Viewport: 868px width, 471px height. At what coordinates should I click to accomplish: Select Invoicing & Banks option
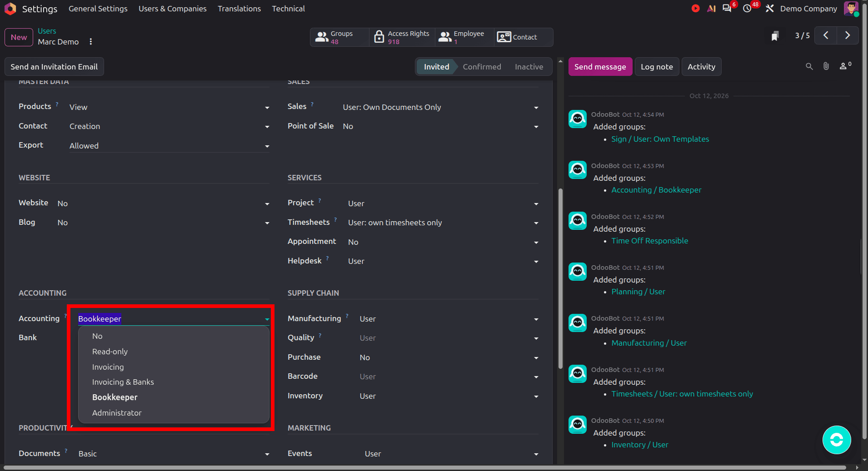pos(174,382)
